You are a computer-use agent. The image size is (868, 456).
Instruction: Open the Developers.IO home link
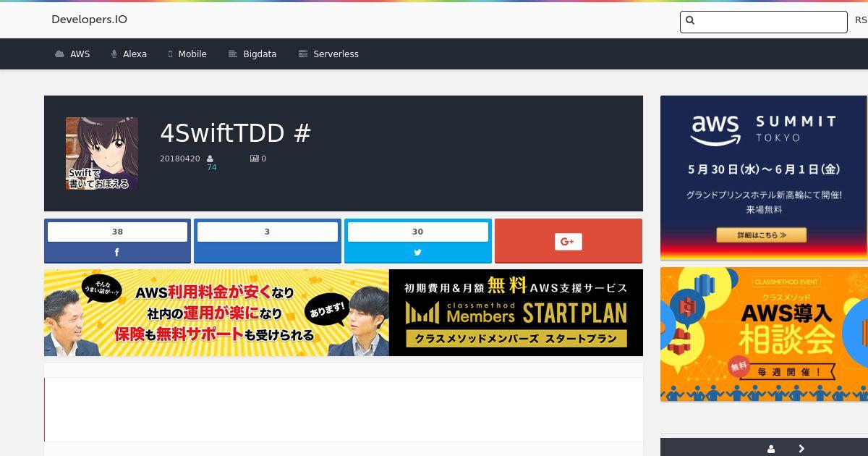pos(89,20)
